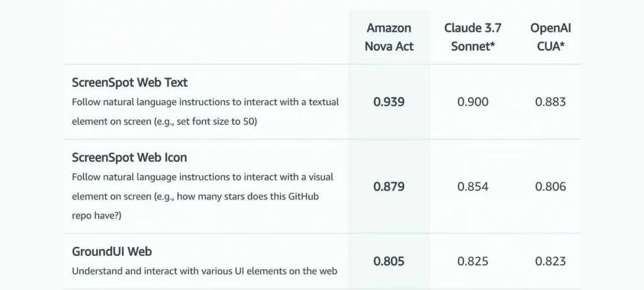Click the 0.879 score value

(x=389, y=186)
